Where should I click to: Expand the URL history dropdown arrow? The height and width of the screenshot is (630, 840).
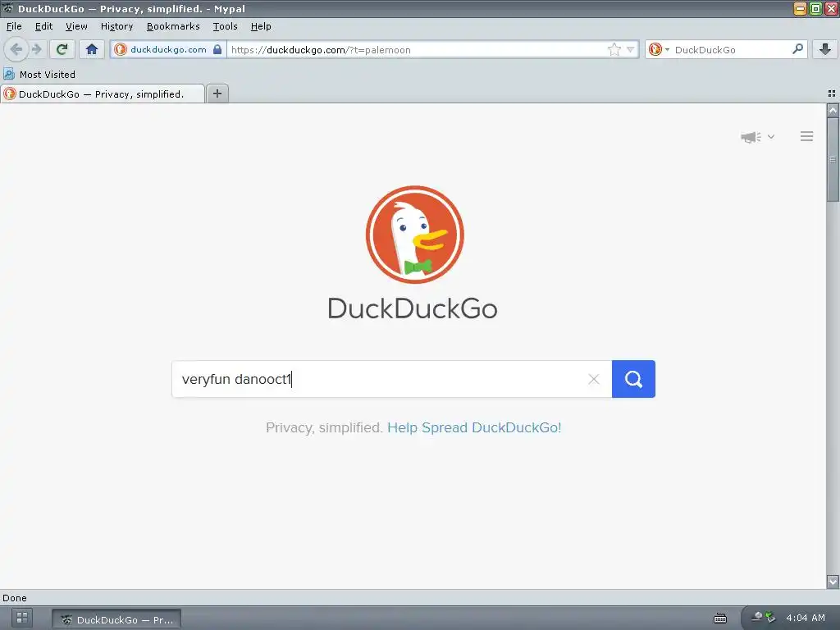[x=631, y=50]
